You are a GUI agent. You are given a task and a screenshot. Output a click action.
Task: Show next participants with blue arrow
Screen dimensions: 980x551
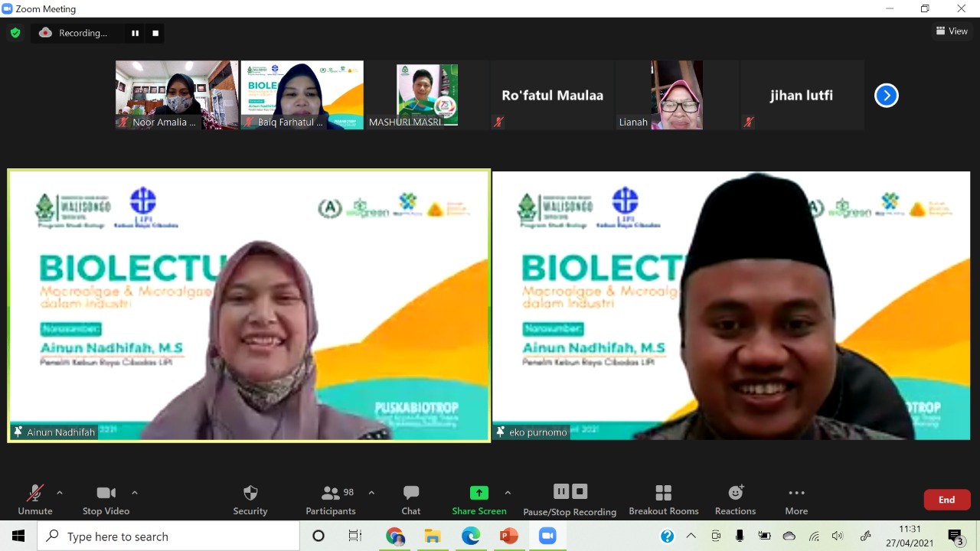click(886, 96)
